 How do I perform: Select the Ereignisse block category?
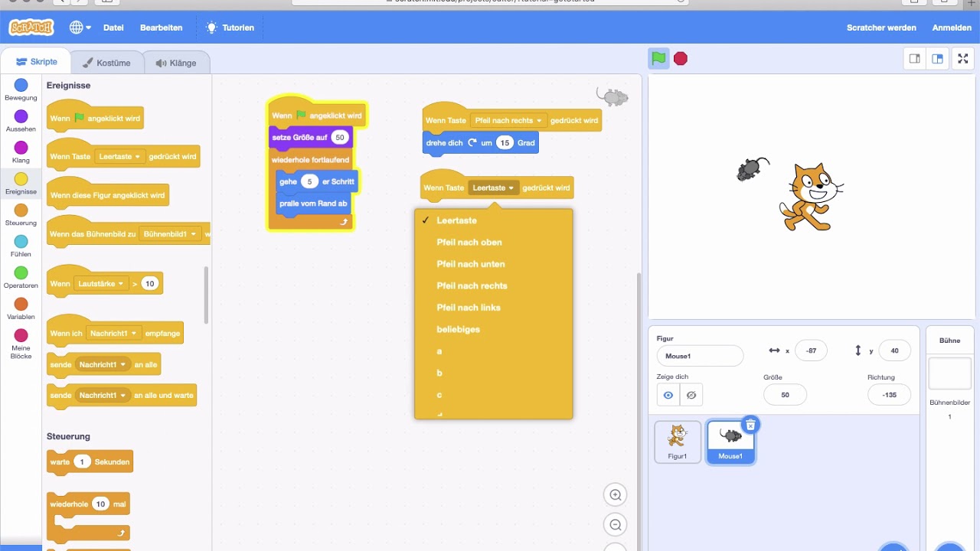(21, 184)
